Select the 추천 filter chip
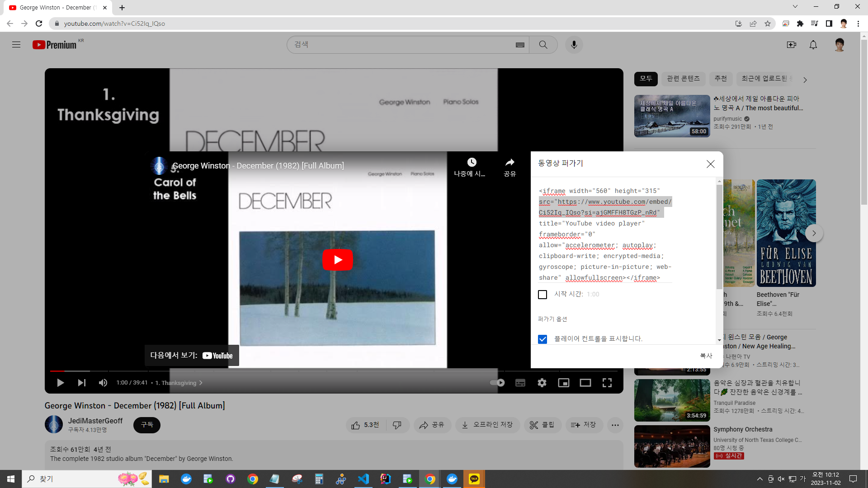The width and height of the screenshot is (868, 488). pyautogui.click(x=720, y=79)
